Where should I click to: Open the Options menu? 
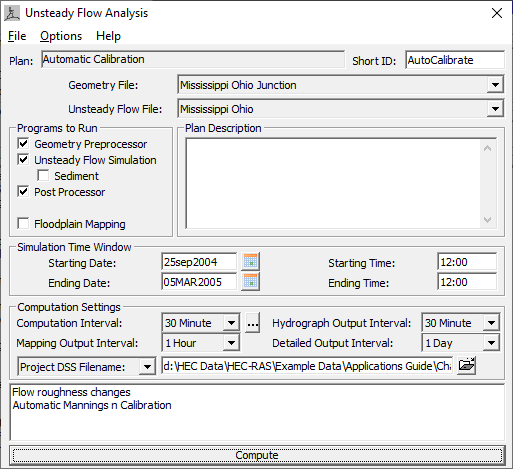61,36
